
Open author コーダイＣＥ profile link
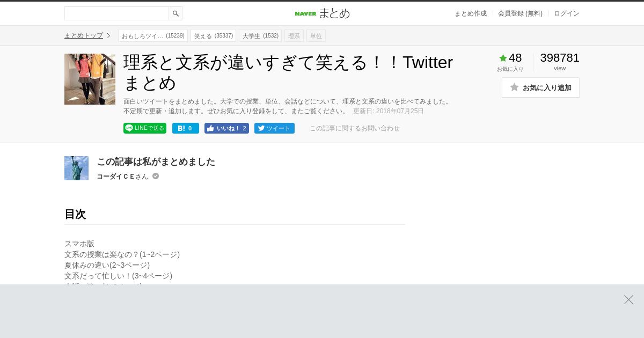coord(122,176)
